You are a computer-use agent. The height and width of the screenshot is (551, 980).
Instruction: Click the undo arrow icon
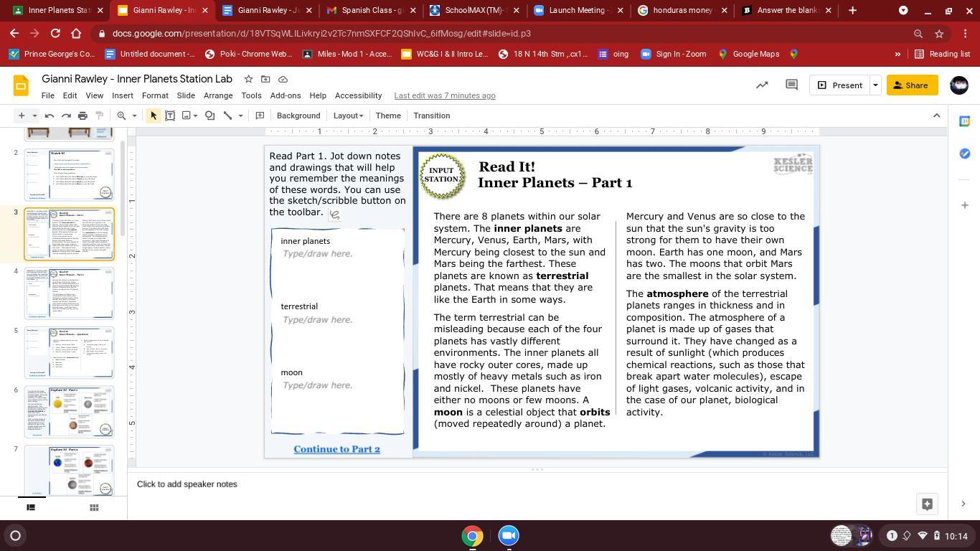click(x=50, y=116)
